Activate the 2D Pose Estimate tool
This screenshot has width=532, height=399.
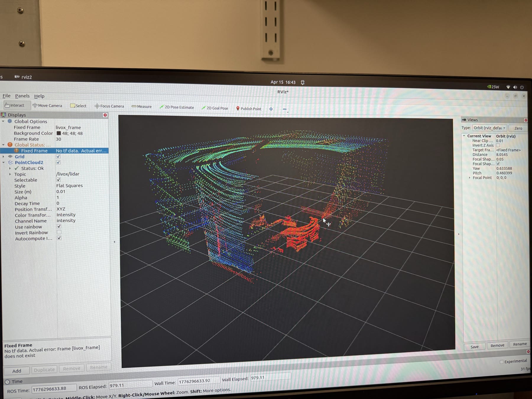[177, 107]
